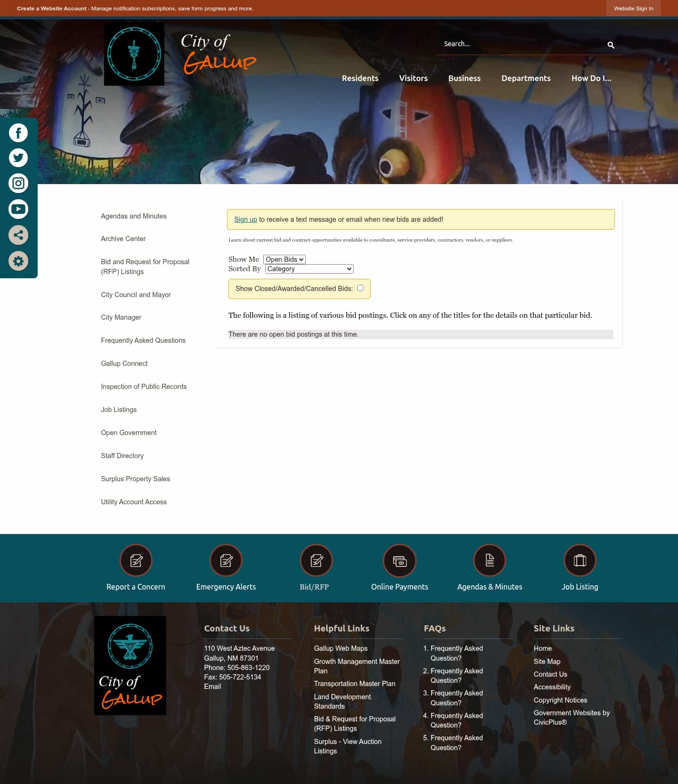
Task: Click the Site Map footer link
Action: (547, 662)
